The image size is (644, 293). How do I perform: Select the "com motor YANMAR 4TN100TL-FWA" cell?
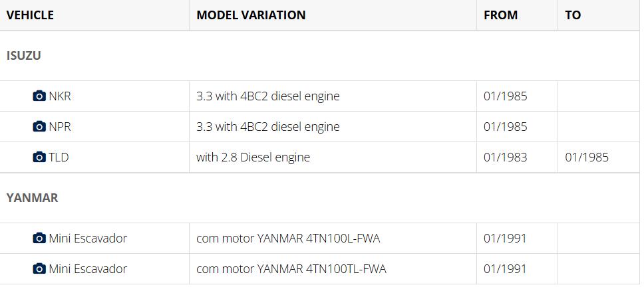tap(291, 269)
